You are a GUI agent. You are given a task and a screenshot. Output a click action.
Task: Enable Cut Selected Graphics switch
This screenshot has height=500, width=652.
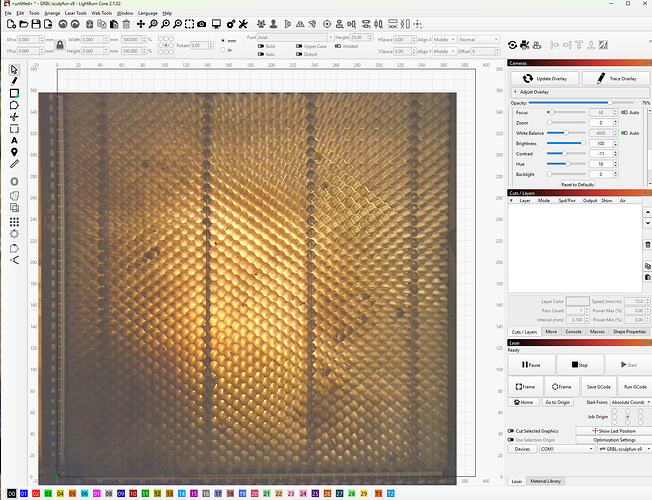[511, 431]
